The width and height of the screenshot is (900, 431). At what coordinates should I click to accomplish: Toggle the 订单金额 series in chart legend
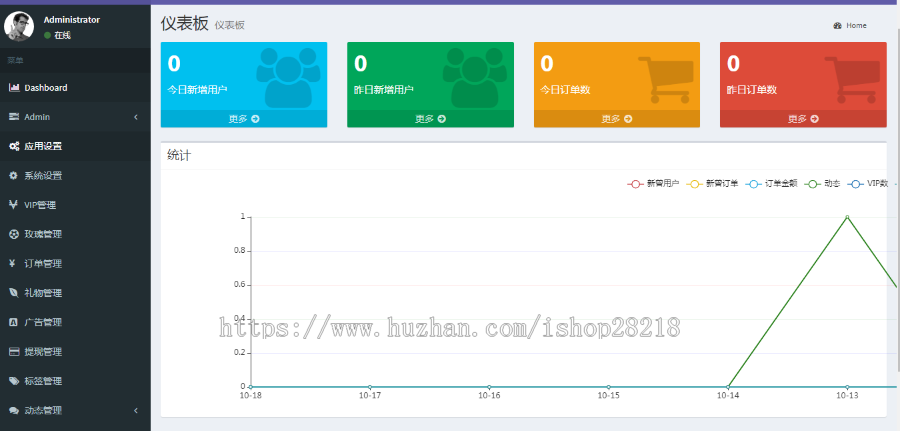pos(771,184)
